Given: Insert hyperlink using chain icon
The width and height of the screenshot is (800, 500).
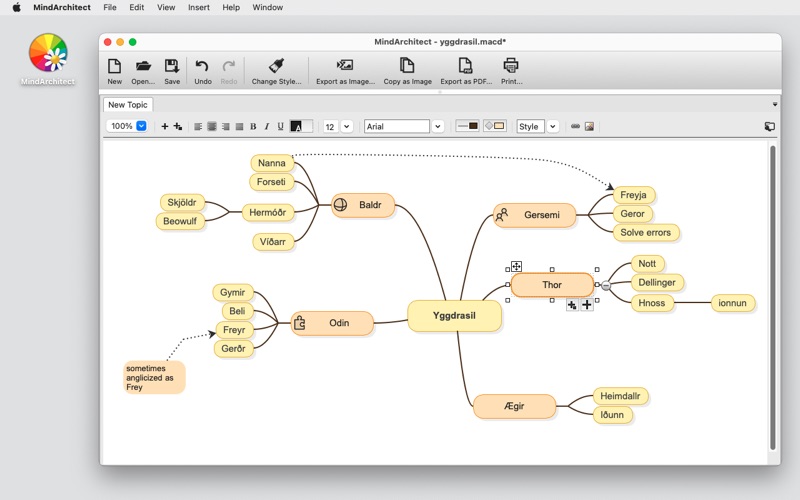Looking at the screenshot, I should pyautogui.click(x=576, y=126).
